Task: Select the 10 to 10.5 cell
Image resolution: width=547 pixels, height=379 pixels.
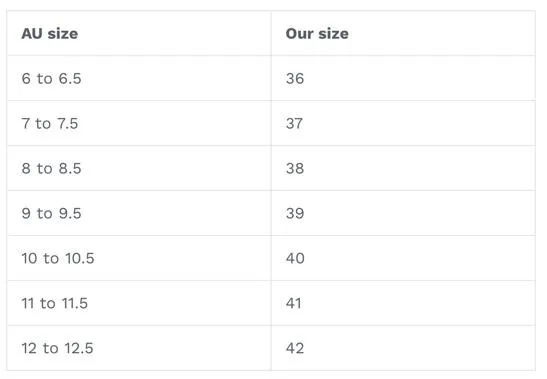Action: (139, 258)
